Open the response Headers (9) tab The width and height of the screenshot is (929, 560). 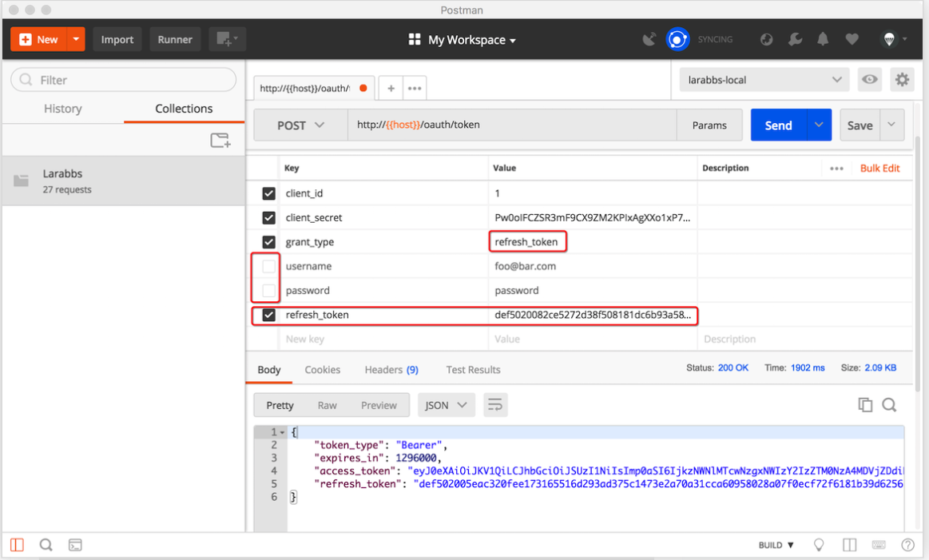tap(391, 370)
